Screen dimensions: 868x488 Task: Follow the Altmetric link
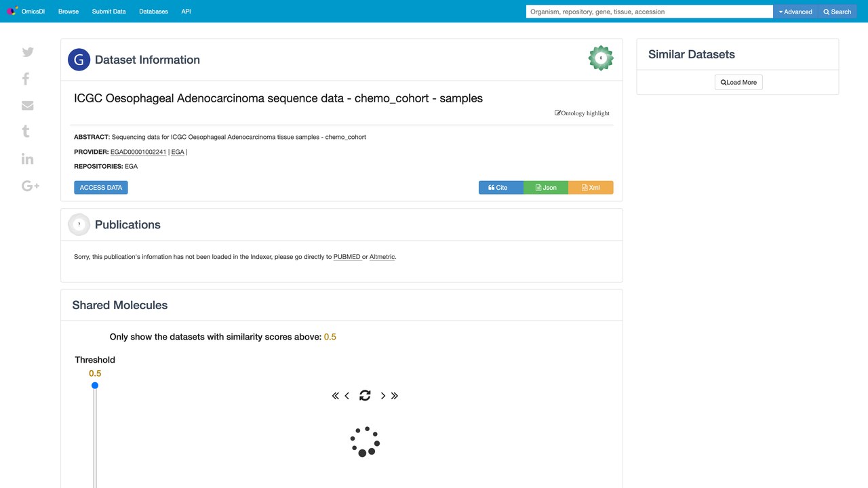point(382,257)
